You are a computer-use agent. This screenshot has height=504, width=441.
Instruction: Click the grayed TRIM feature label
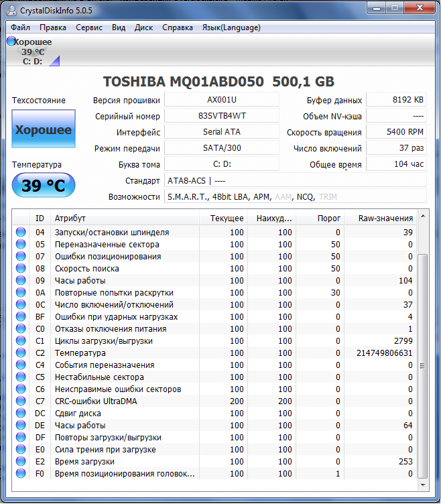tap(328, 197)
